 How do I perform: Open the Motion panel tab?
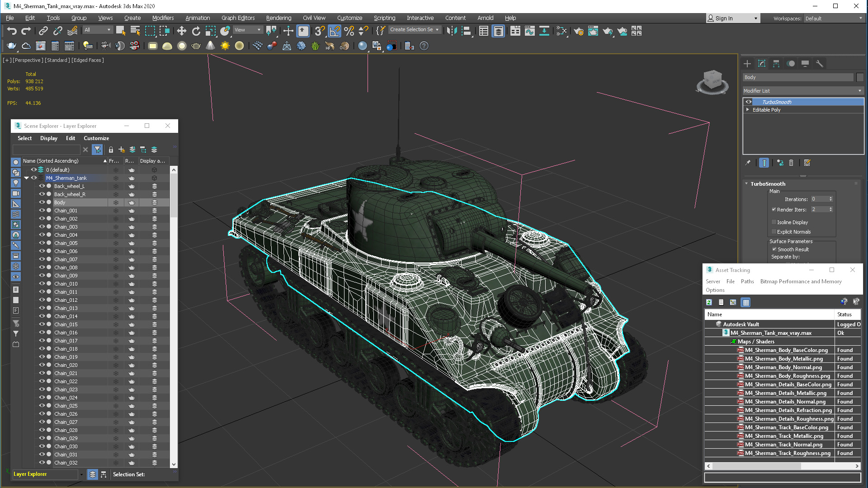tap(791, 64)
